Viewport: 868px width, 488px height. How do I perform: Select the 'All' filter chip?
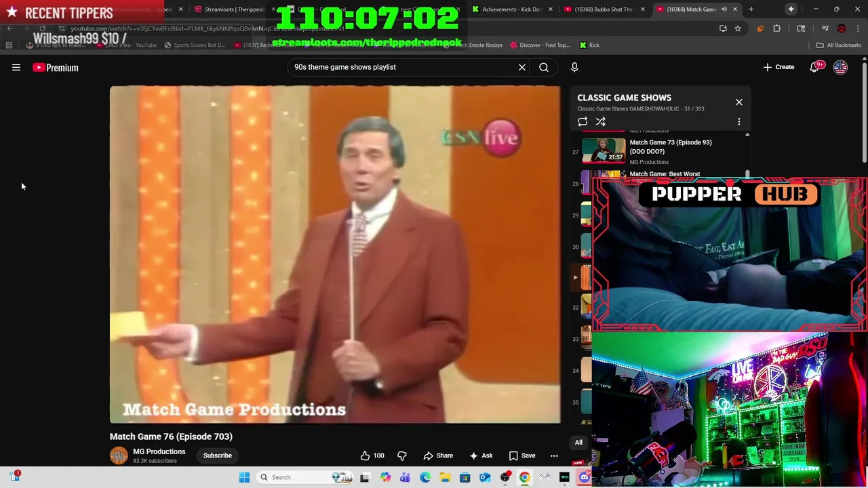[x=578, y=443]
